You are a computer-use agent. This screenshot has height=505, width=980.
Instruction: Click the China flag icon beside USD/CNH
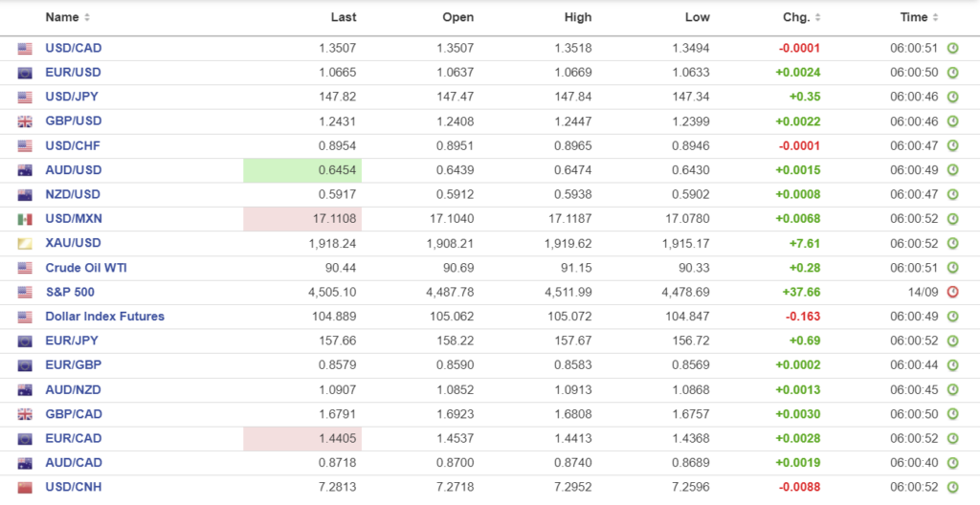[25, 488]
